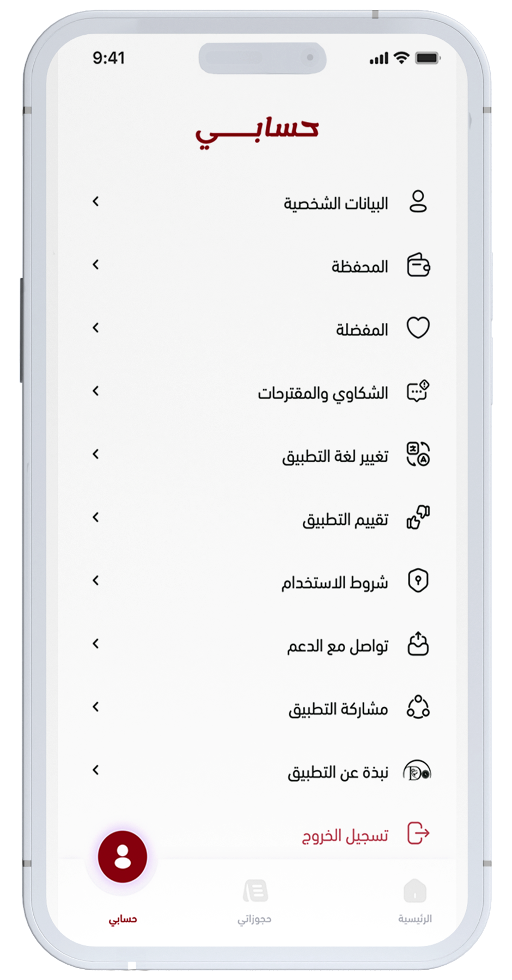
Task: Open شروط الاستخدام terms text
Action: coord(334,582)
